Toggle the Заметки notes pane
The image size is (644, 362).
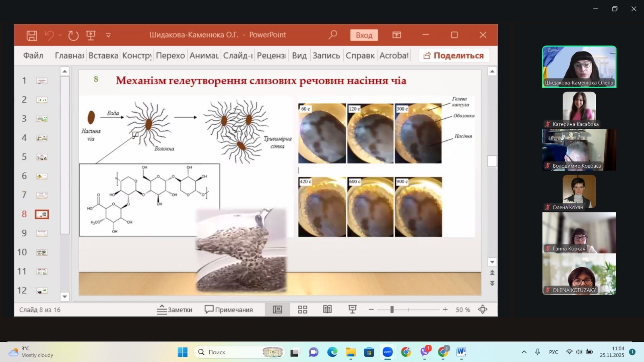pos(175,310)
